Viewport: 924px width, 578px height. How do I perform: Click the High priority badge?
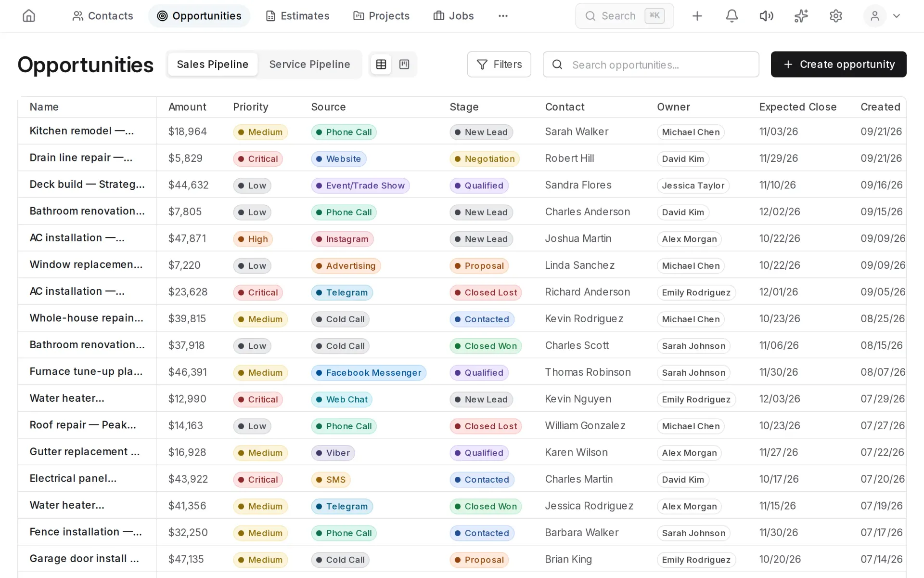[253, 239]
